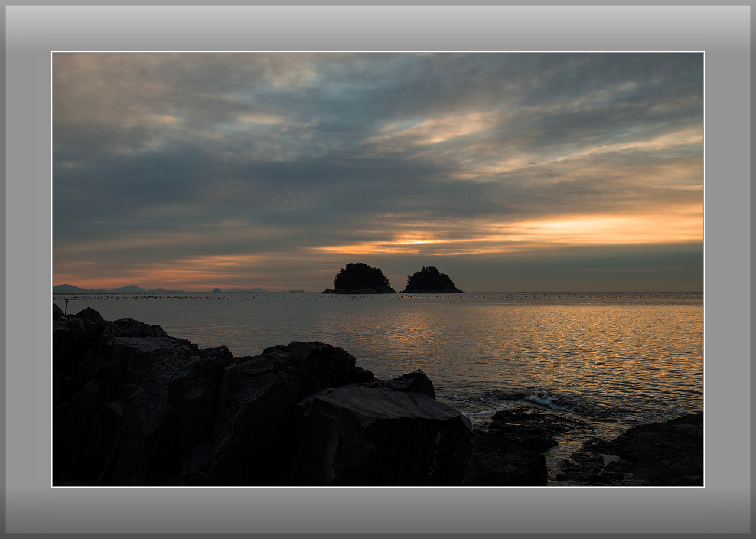The height and width of the screenshot is (539, 756).
Task: Click the right tree-covered island silhouette
Action: [x=431, y=280]
